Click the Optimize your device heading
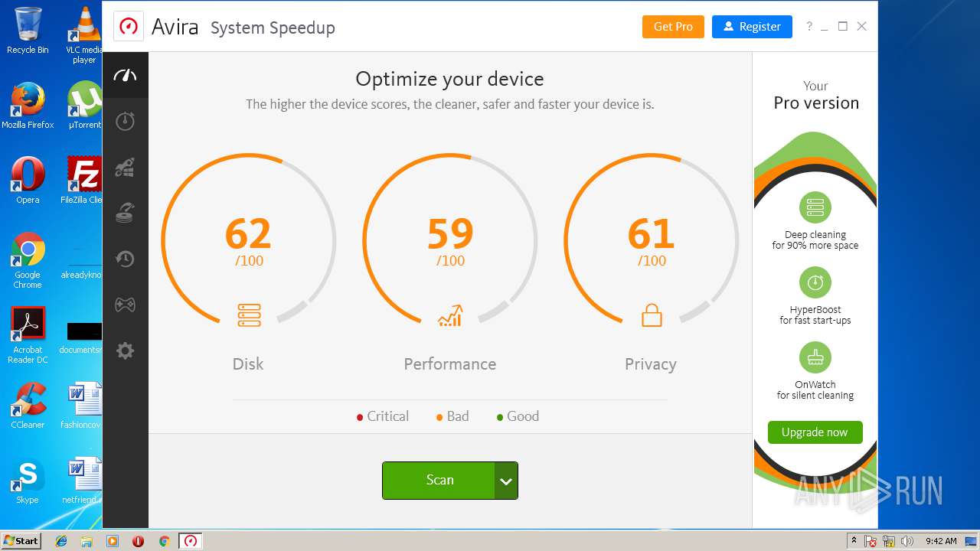Screen dimensions: 980x551 [450, 79]
